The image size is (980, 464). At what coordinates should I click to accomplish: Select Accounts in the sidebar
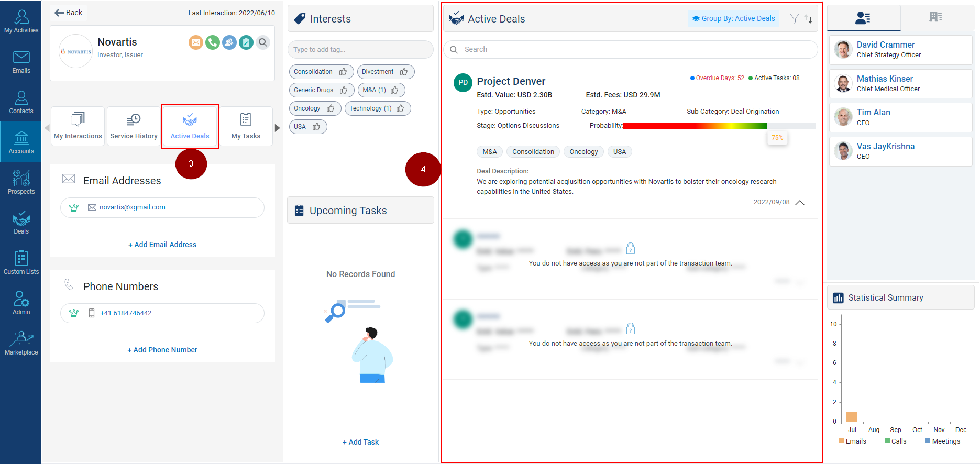click(x=21, y=142)
